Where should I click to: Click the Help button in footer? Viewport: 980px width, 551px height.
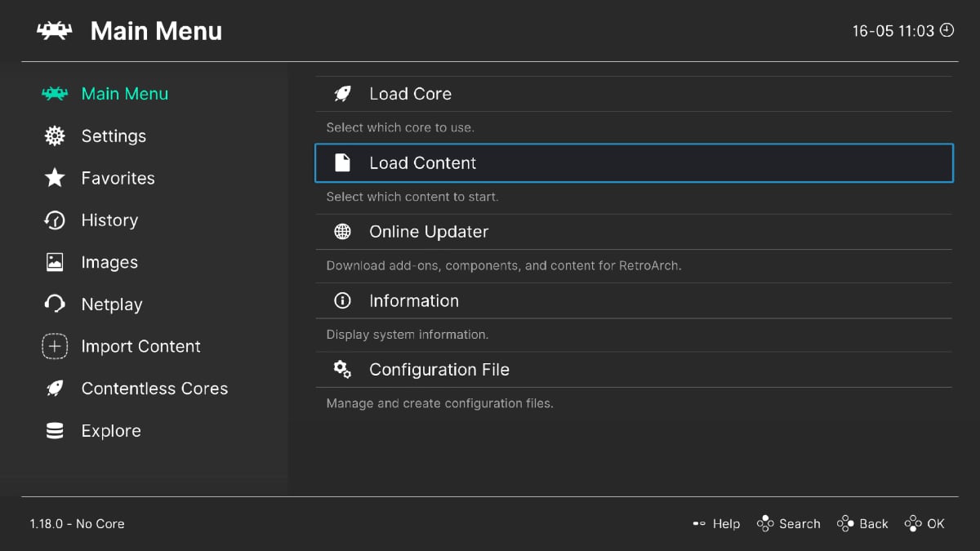pos(716,524)
